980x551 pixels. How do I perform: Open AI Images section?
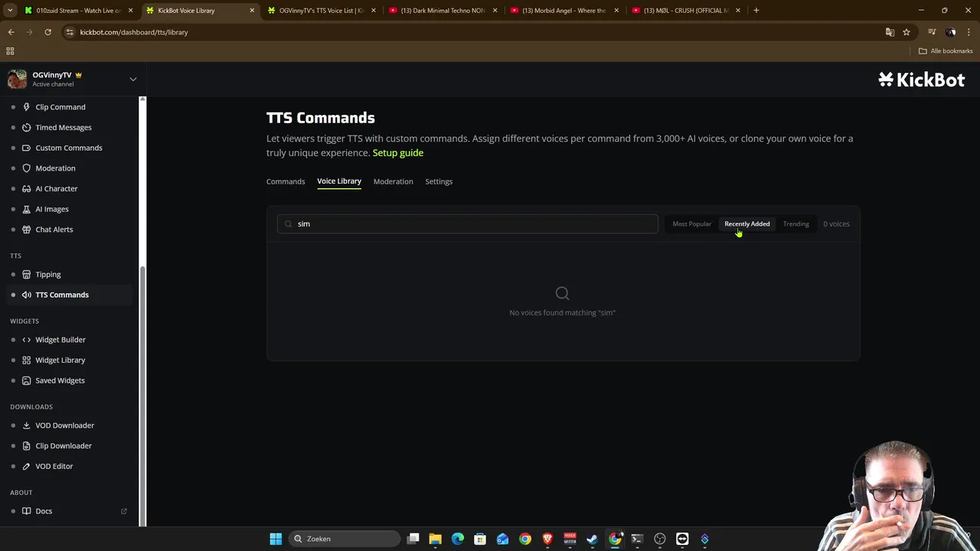[51, 209]
